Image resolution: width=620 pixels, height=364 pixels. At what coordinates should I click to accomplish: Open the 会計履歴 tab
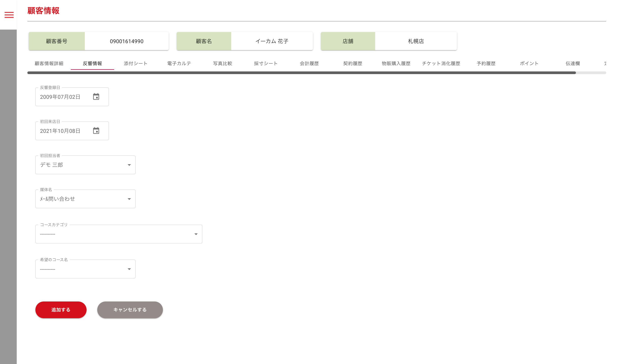pos(309,63)
